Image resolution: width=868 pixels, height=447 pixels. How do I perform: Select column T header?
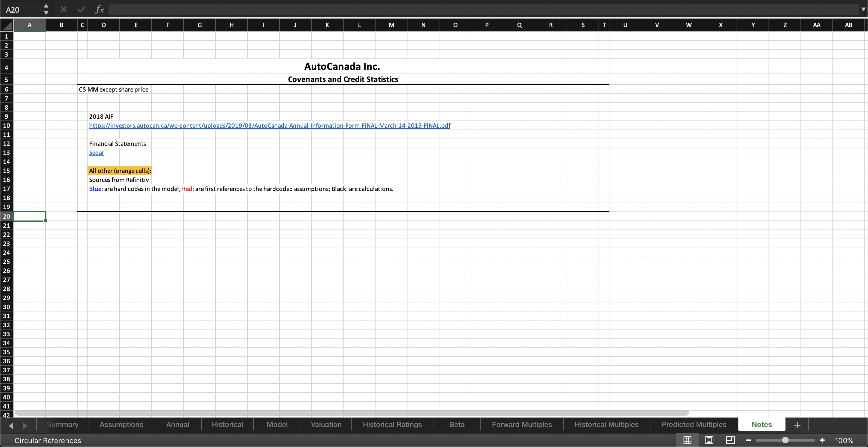[604, 25]
